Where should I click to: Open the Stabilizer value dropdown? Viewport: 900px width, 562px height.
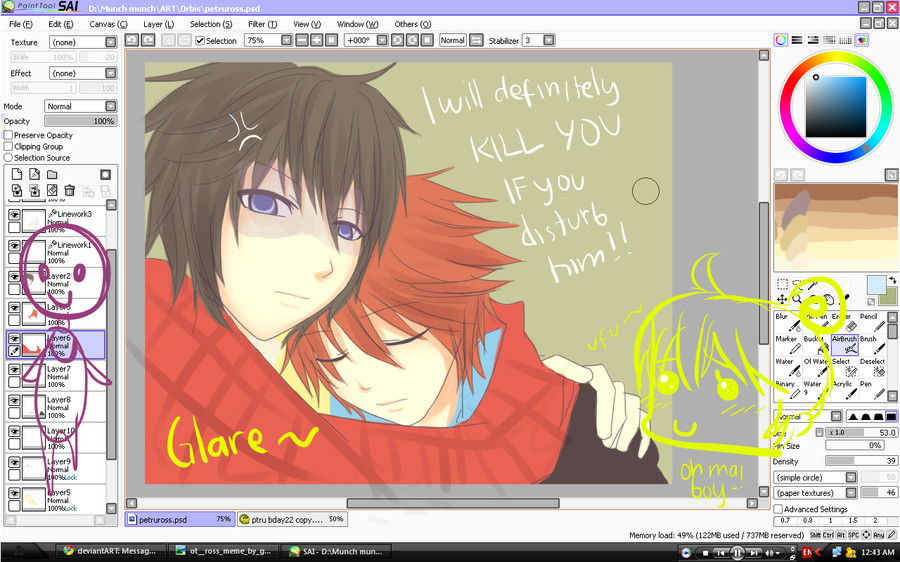pos(538,40)
